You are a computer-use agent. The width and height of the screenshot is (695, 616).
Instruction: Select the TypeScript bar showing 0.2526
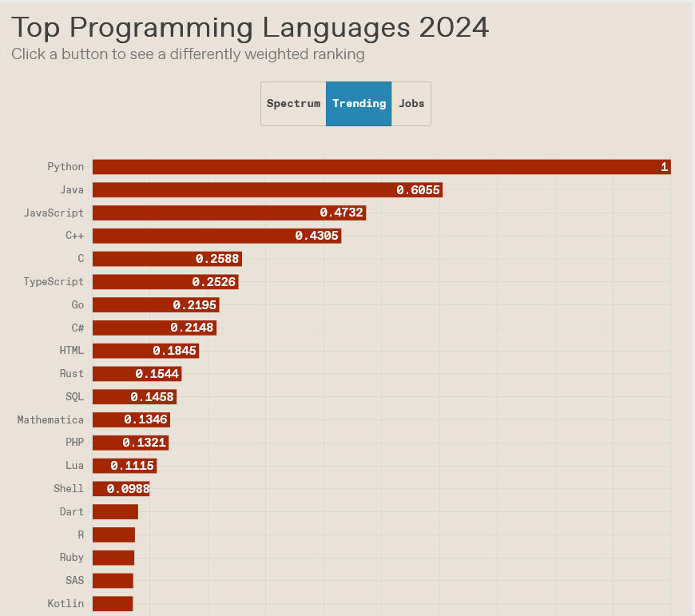[x=165, y=282]
